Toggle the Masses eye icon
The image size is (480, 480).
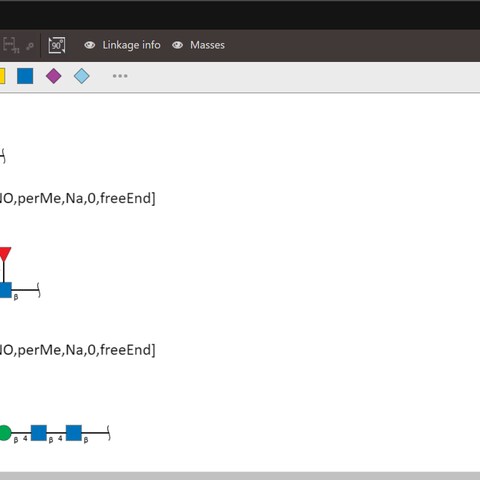[177, 45]
